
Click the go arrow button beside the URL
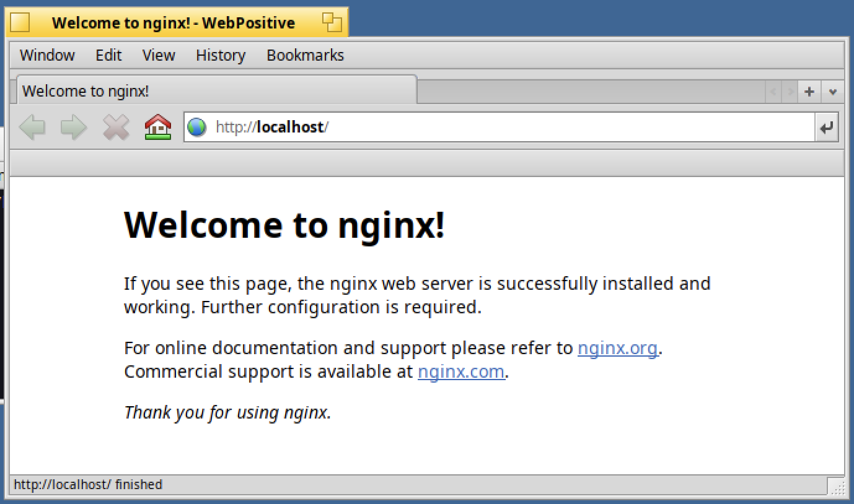827,128
